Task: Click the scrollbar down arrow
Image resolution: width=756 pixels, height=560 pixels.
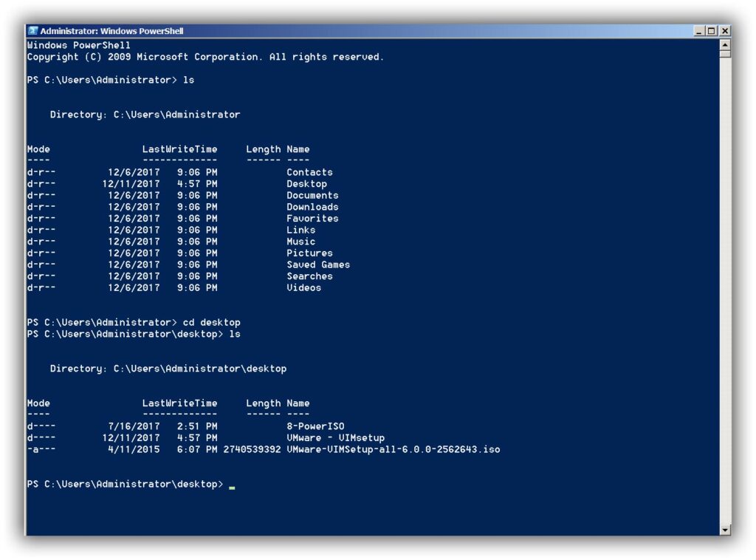Action: pyautogui.click(x=725, y=530)
